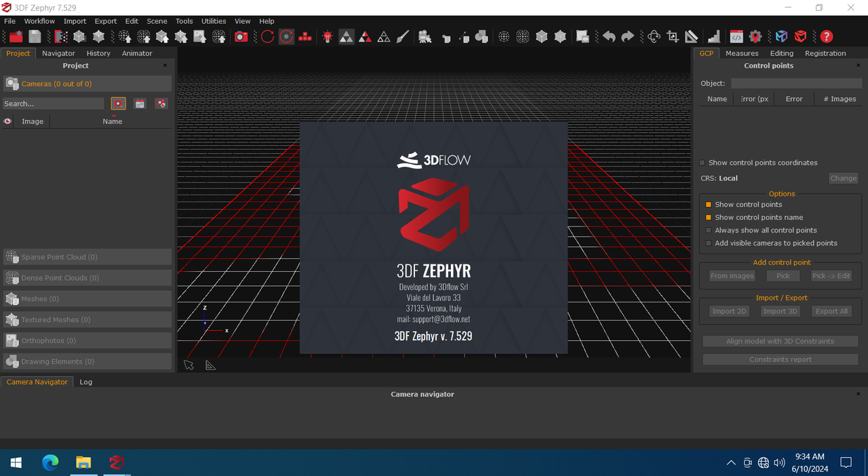
Task: Take a screenshot with the red camera icon
Action: [241, 37]
